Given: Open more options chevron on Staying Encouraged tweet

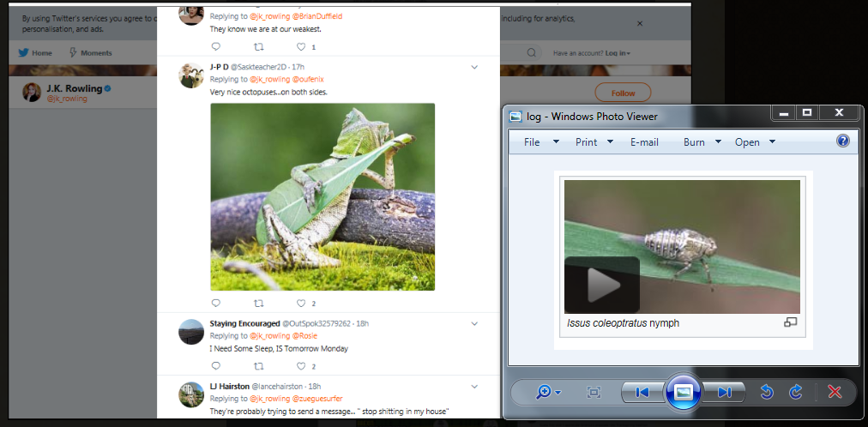Looking at the screenshot, I should [x=474, y=323].
